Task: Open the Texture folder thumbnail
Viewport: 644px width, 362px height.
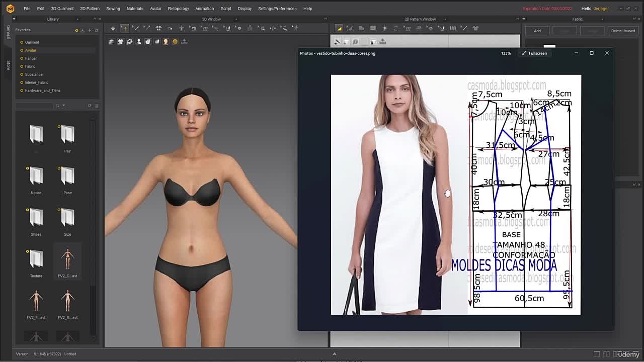Action: (36, 259)
